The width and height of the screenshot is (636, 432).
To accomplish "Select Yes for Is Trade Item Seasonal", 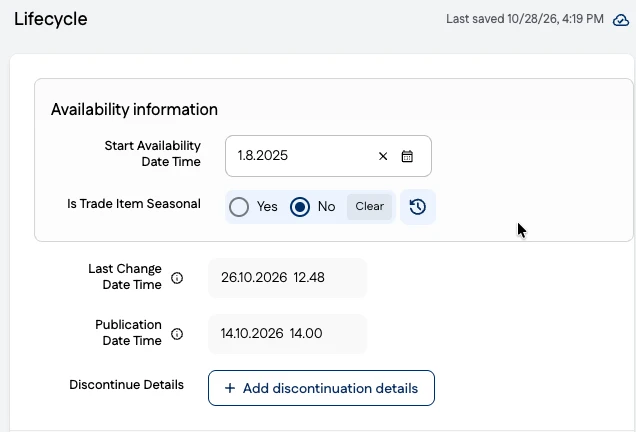I will [x=239, y=207].
